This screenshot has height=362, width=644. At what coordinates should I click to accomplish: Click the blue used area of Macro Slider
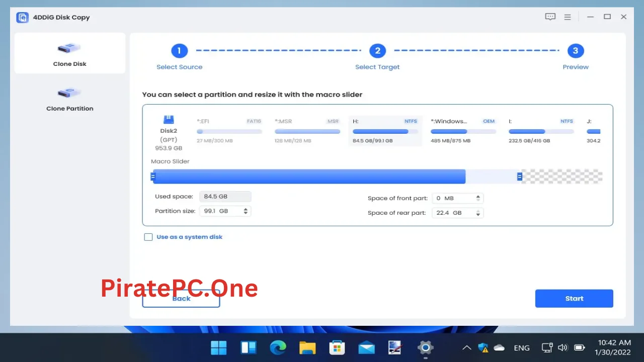tap(309, 176)
